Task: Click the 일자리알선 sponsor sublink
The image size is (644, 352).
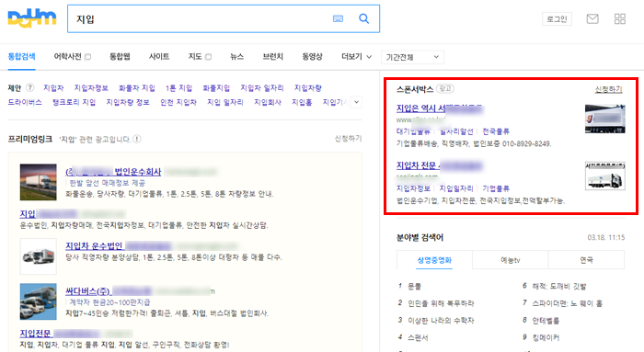Action: click(x=456, y=131)
